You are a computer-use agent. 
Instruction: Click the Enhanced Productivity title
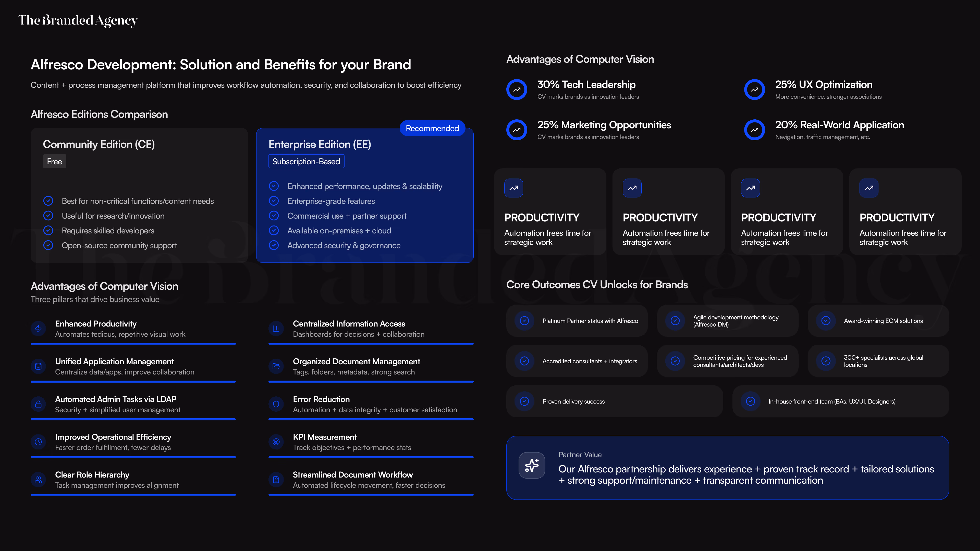pyautogui.click(x=96, y=324)
